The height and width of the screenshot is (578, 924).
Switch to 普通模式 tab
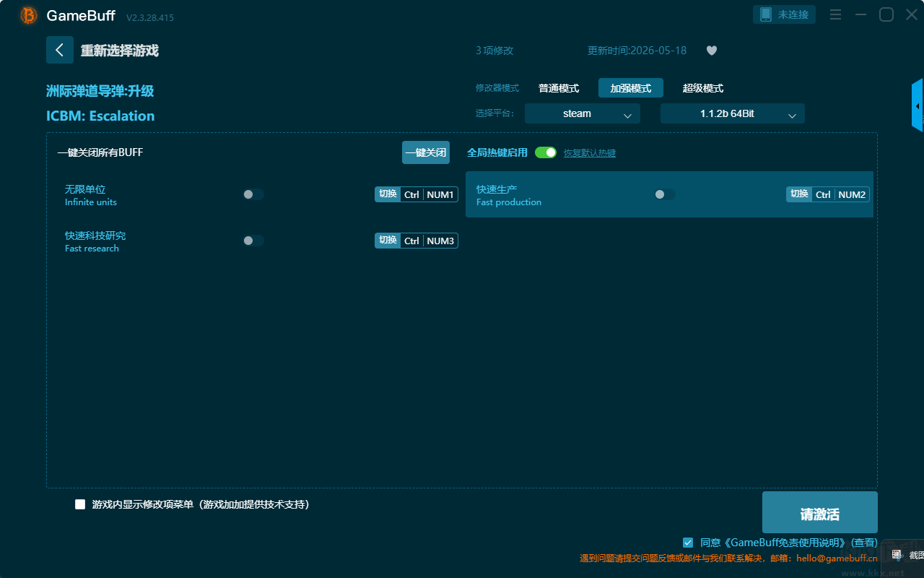[559, 88]
